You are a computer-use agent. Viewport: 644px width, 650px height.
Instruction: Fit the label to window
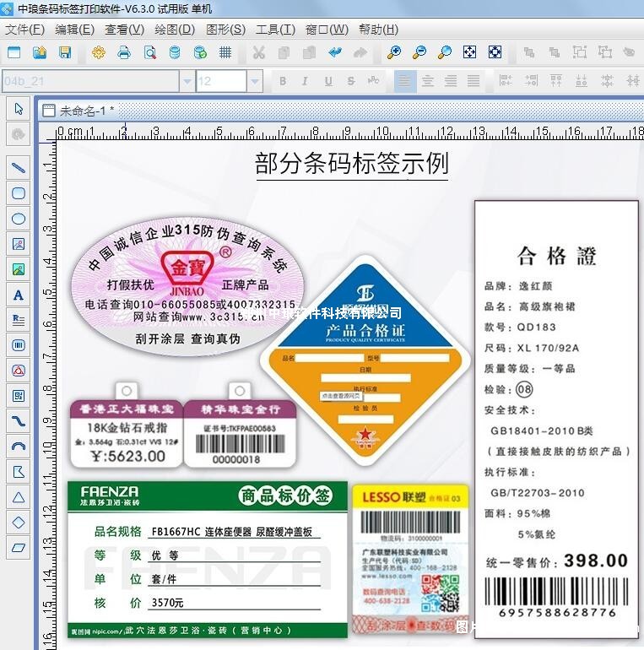pyautogui.click(x=469, y=52)
